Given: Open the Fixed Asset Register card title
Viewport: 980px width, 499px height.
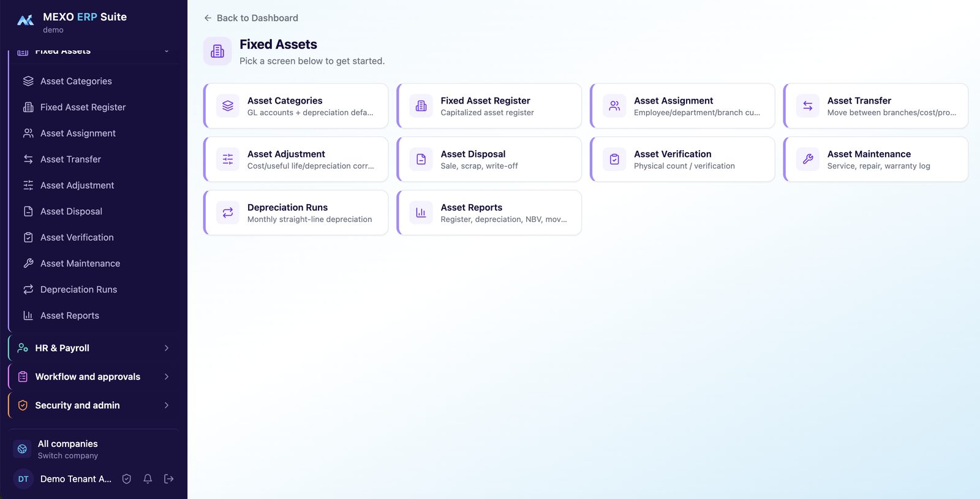Looking at the screenshot, I should pyautogui.click(x=485, y=101).
